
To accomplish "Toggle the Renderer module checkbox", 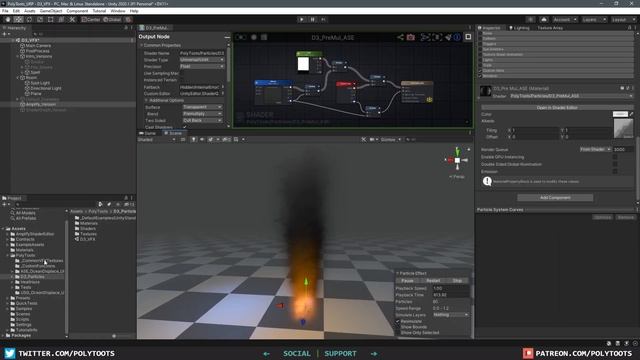I will pyautogui.click(x=480, y=76).
